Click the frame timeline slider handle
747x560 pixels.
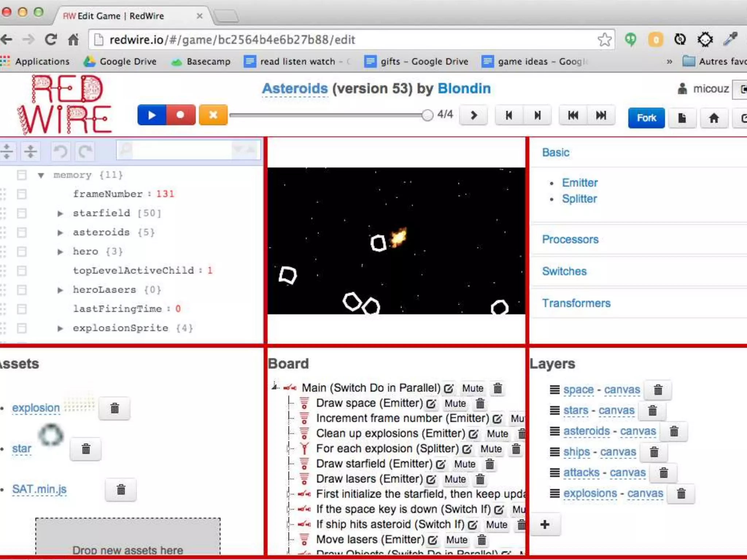pos(427,115)
